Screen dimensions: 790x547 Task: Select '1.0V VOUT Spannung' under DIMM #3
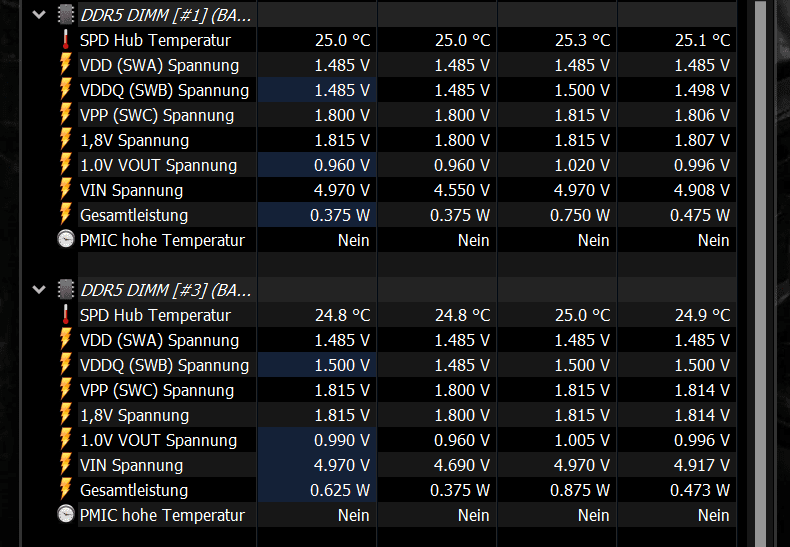(158, 440)
